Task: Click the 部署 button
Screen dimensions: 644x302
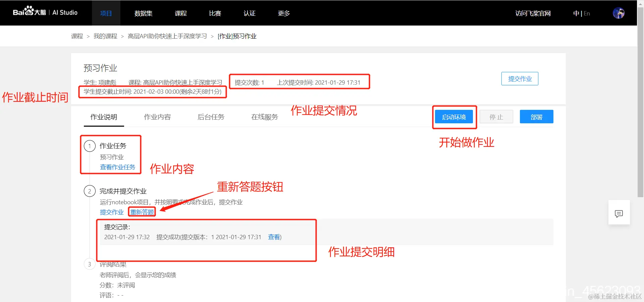Action: 537,117
